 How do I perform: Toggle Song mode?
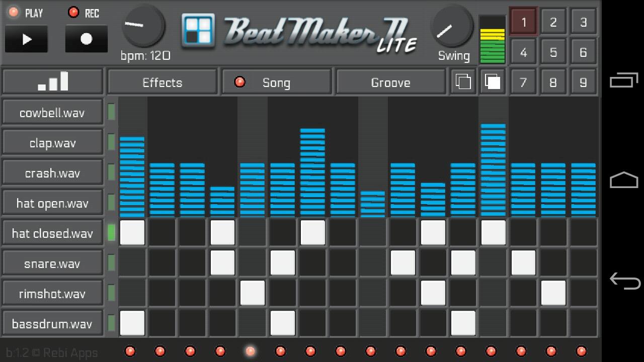(x=276, y=82)
